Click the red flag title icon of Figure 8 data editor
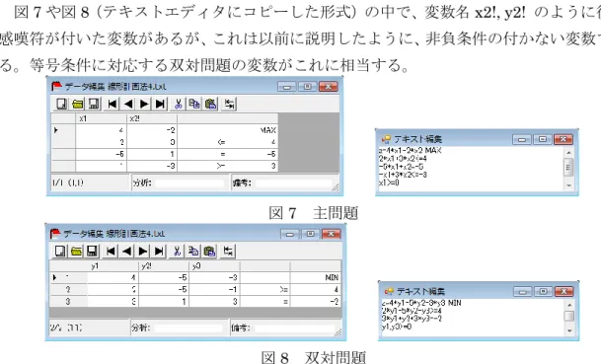 [x=55, y=233]
